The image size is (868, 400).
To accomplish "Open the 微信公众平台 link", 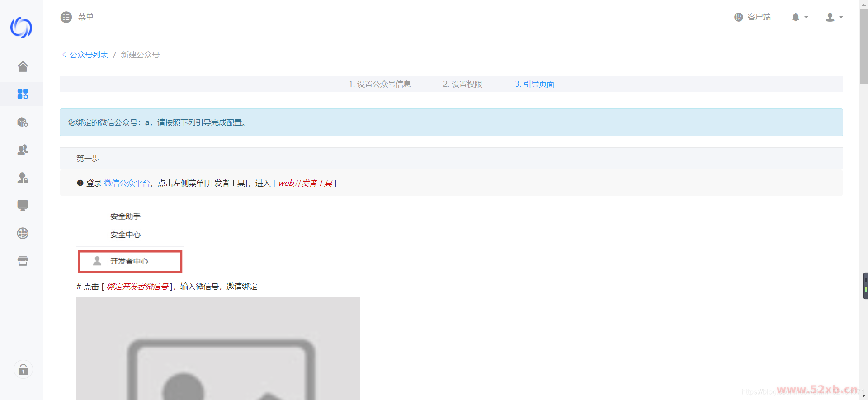I will point(127,183).
